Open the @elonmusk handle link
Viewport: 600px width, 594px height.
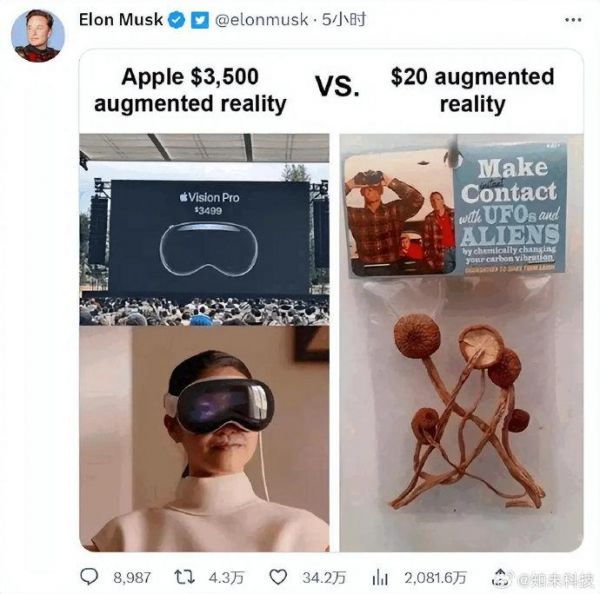click(x=262, y=20)
